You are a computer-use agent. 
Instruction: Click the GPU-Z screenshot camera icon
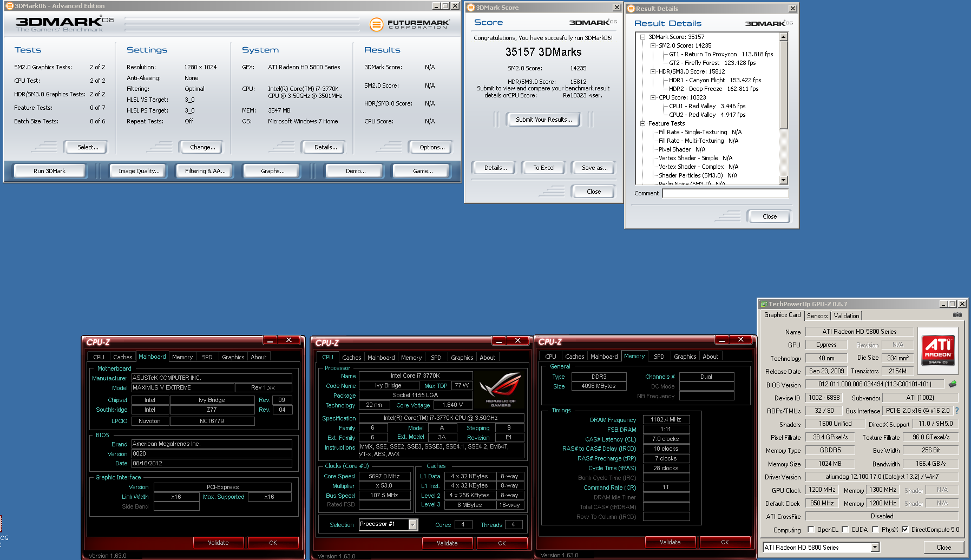[x=957, y=315]
